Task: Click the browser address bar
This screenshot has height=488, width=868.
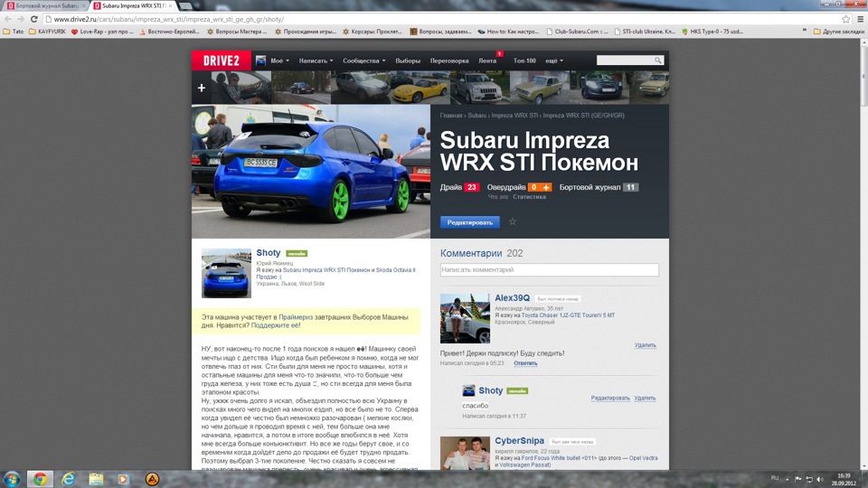Action: [x=443, y=19]
